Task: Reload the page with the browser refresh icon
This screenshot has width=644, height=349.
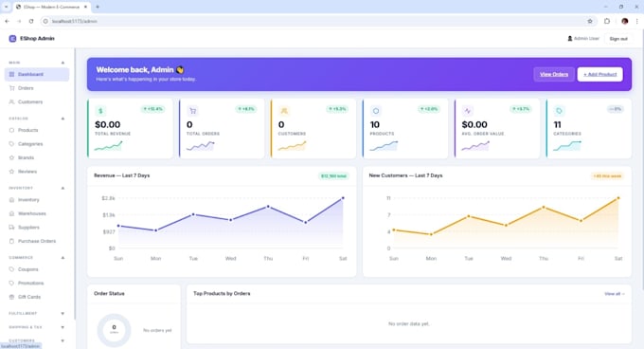Action: [x=31, y=21]
